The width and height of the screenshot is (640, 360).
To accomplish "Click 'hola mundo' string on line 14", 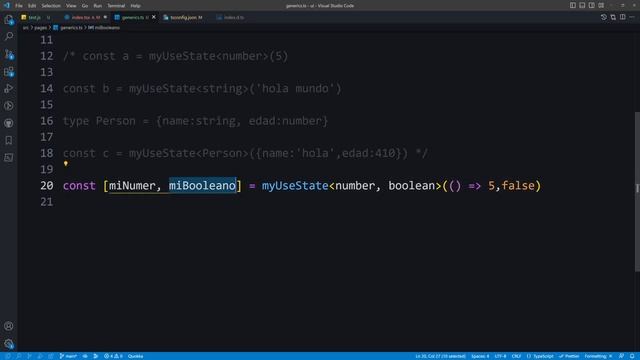I will point(295,89).
